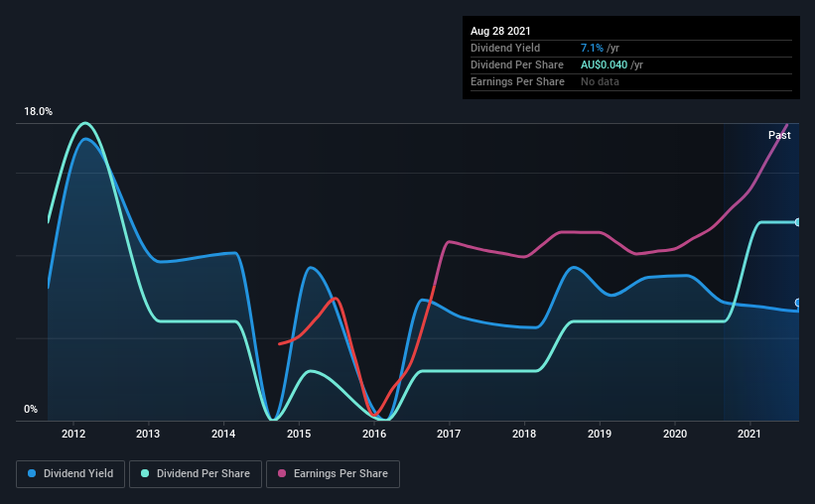Screen dimensions: 815x504
Task: Click the AU$0.040 dividend per share value
Action: tap(604, 64)
